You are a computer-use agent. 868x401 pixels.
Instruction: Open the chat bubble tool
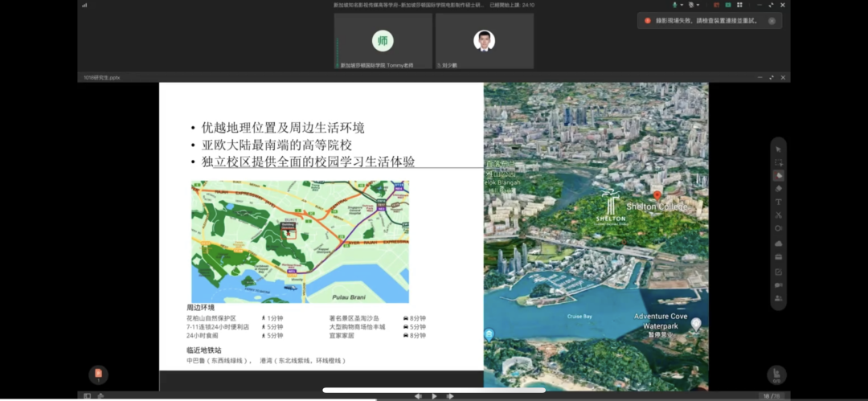click(x=778, y=284)
